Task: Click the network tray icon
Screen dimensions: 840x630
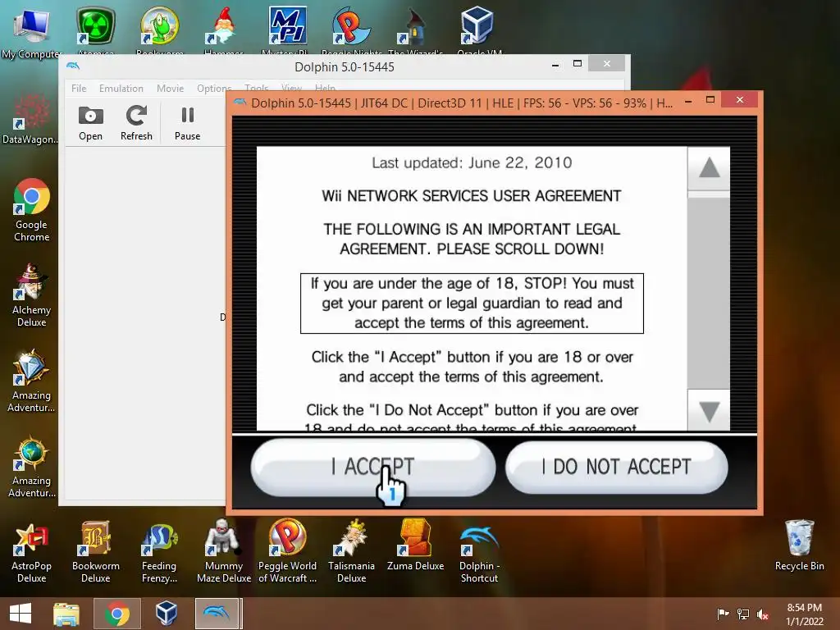Action: (x=743, y=614)
